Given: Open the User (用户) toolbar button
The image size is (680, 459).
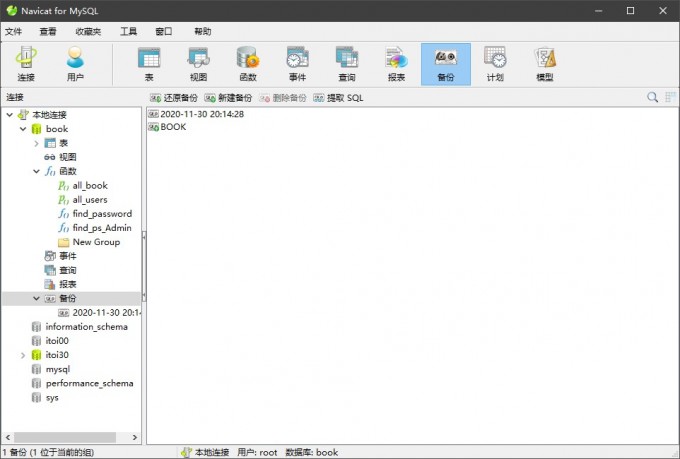Looking at the screenshot, I should pos(75,64).
